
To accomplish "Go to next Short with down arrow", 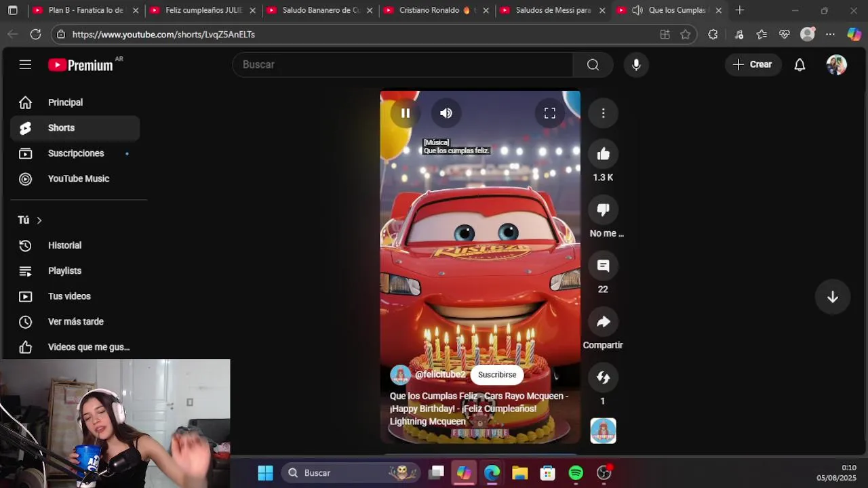I will click(833, 297).
